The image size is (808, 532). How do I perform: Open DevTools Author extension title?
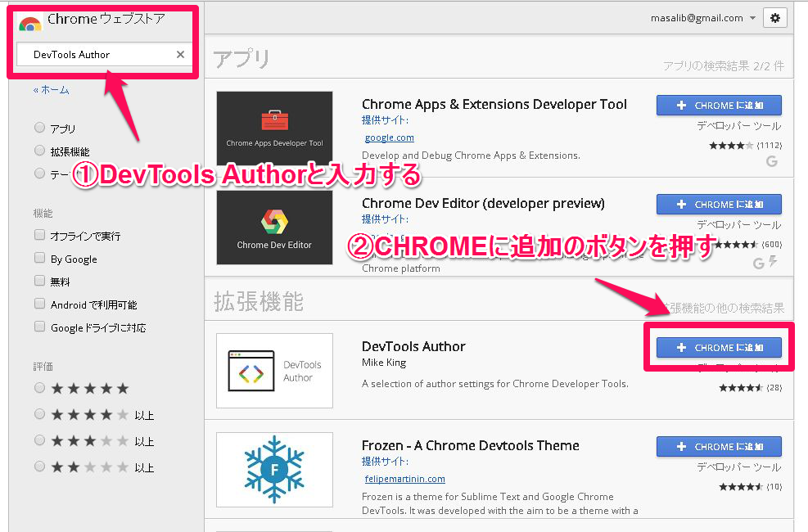[x=413, y=346]
